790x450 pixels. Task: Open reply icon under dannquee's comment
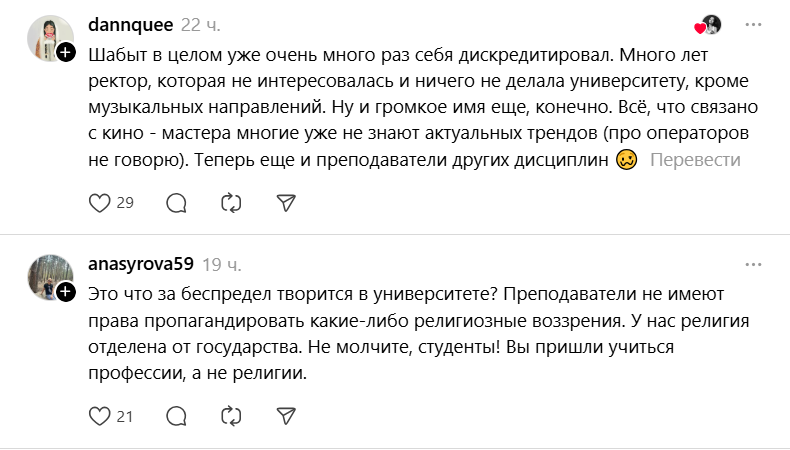(176, 202)
